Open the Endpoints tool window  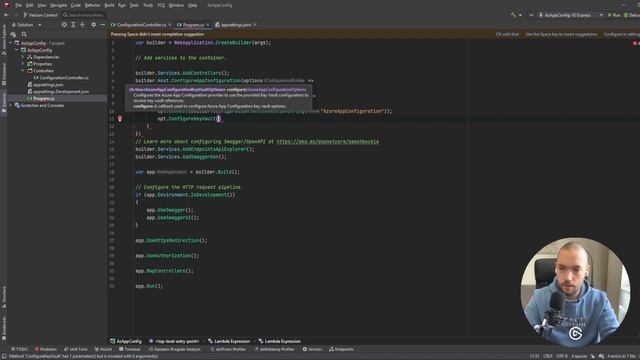(x=341, y=349)
